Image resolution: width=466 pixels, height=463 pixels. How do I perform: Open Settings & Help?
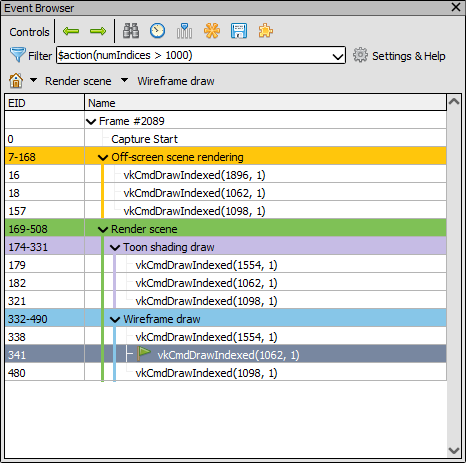coord(399,56)
